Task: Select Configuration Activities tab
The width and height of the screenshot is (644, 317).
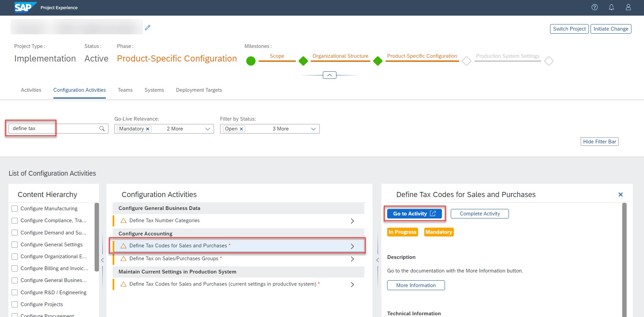Action: pos(80,90)
